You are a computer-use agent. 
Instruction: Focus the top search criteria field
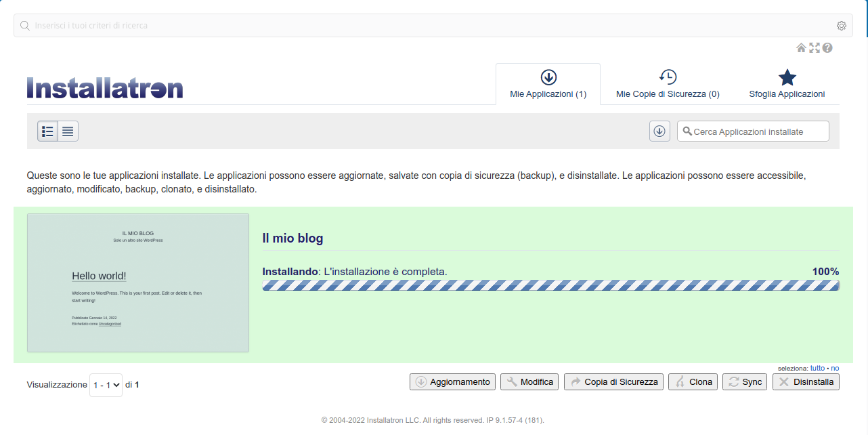(433, 26)
